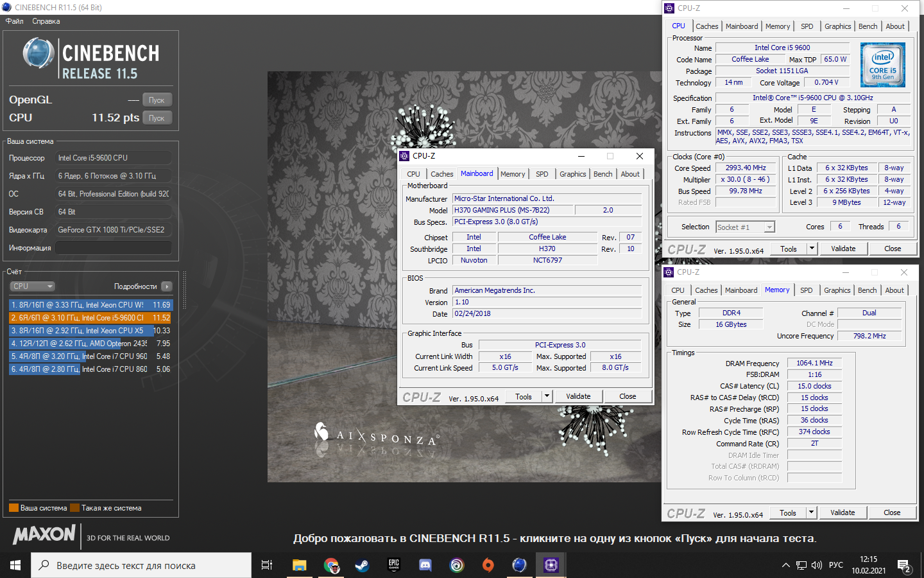The width and height of the screenshot is (924, 578).
Task: Open the notification center icon
Action: [x=905, y=566]
